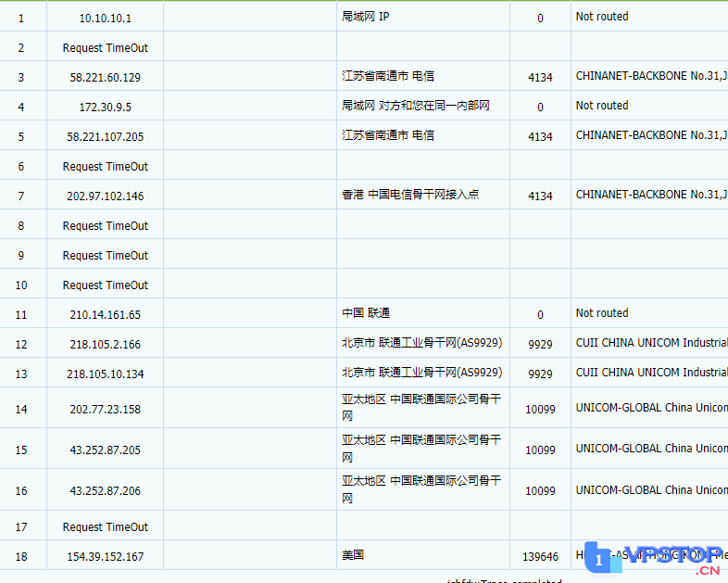Click hop number 7

[21, 196]
